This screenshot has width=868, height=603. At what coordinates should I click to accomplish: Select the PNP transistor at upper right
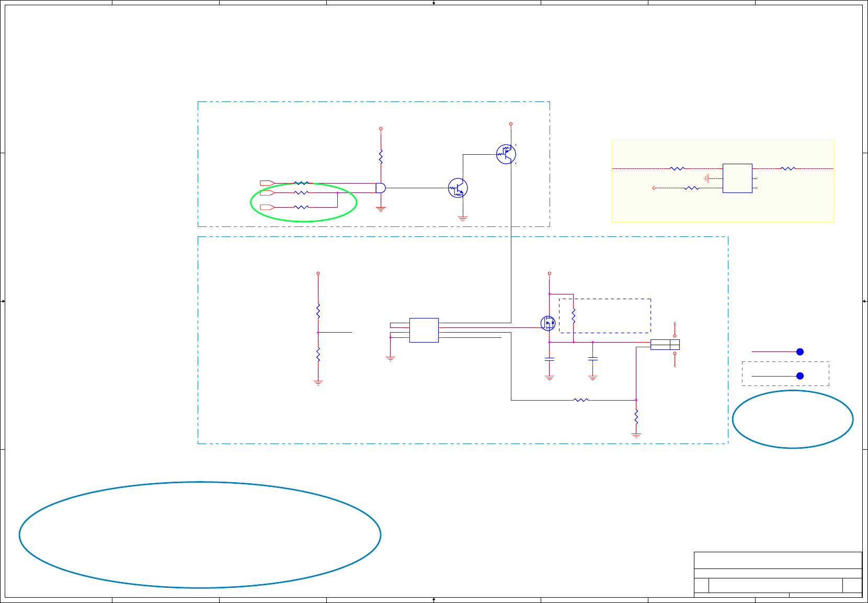tap(506, 154)
